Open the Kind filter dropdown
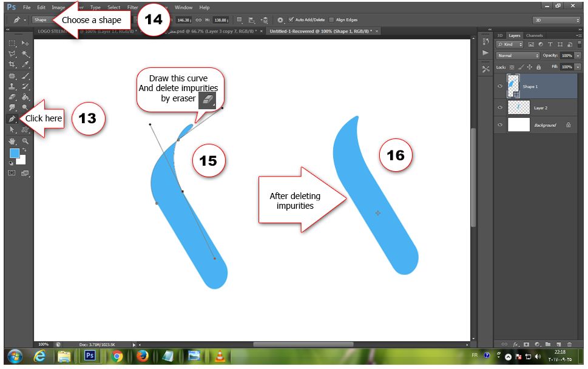The height and width of the screenshot is (369, 588). tap(510, 44)
